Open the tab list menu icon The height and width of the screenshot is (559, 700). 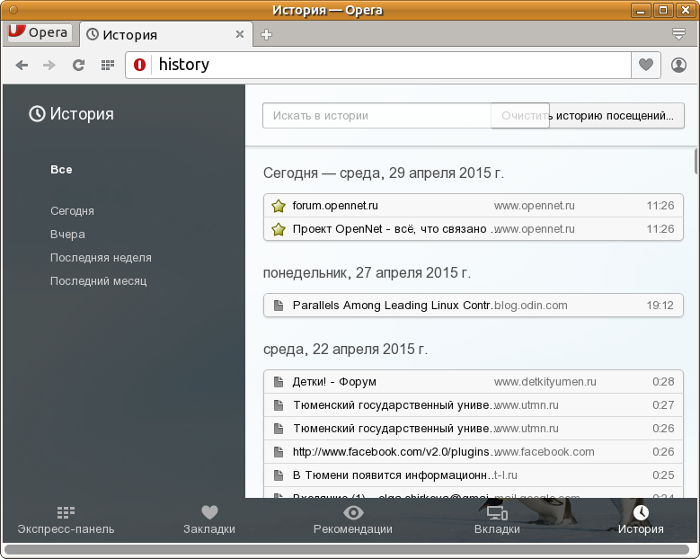coord(679,34)
